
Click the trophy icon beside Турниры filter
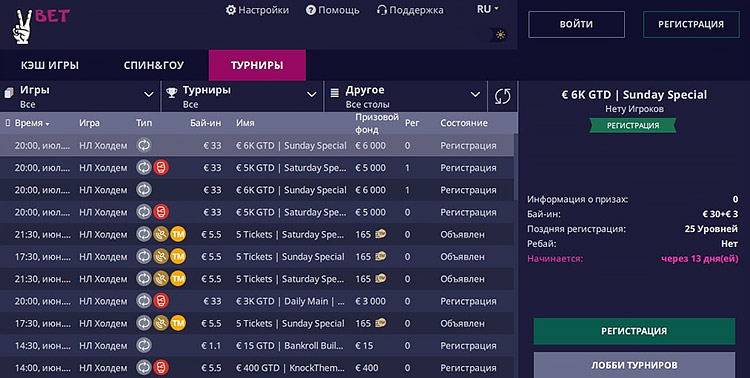click(x=172, y=92)
